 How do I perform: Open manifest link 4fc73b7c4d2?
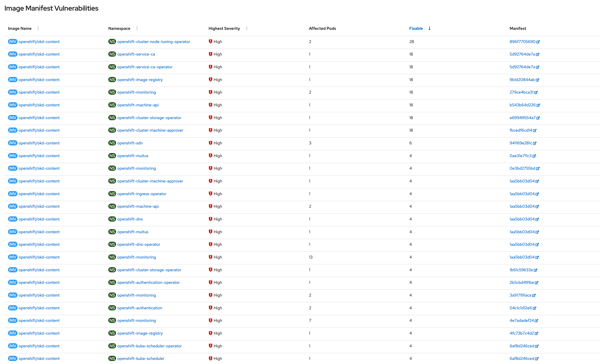tap(522, 333)
